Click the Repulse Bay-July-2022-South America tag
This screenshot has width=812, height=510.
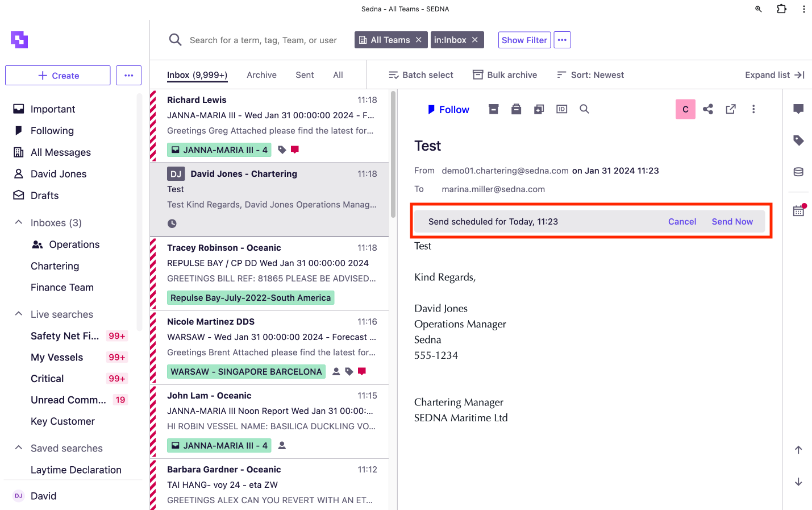click(251, 298)
